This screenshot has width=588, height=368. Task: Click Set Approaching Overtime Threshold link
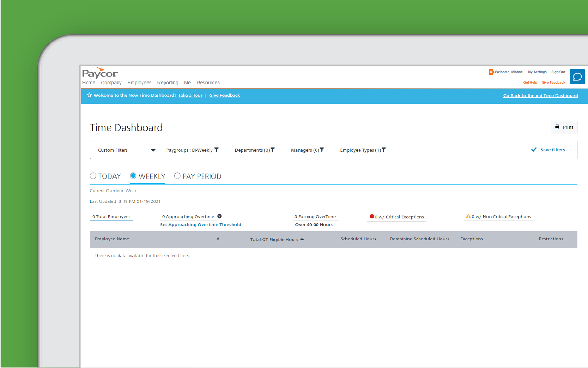click(201, 225)
